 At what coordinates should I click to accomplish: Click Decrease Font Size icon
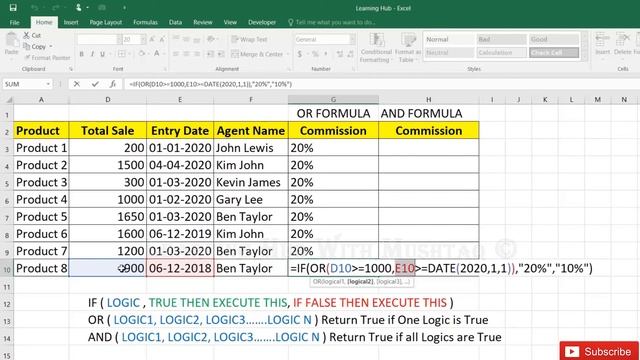tap(162, 39)
